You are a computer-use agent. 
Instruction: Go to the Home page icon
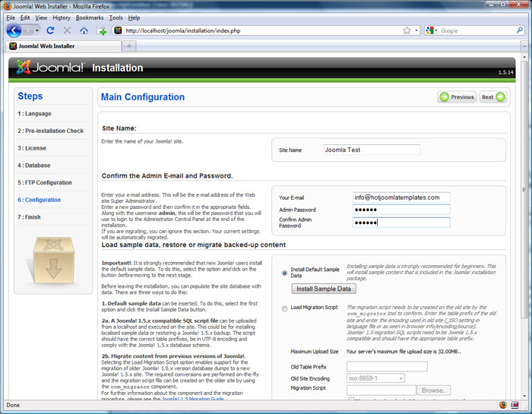coord(84,30)
